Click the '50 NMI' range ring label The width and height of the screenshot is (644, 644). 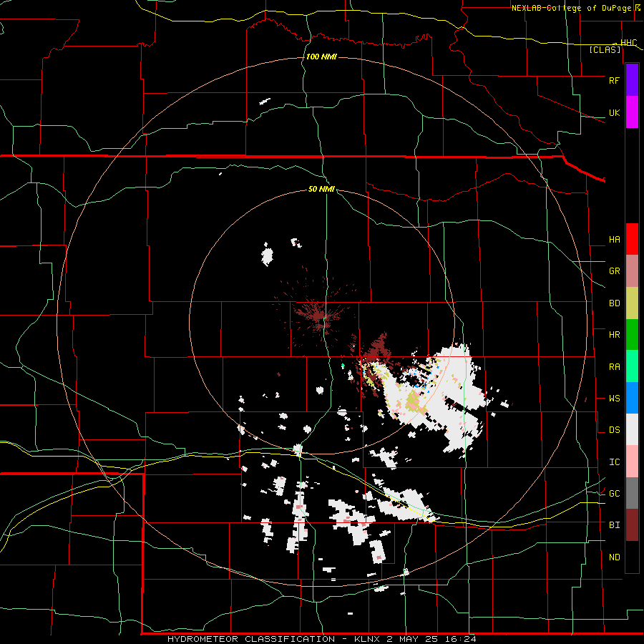pos(321,190)
